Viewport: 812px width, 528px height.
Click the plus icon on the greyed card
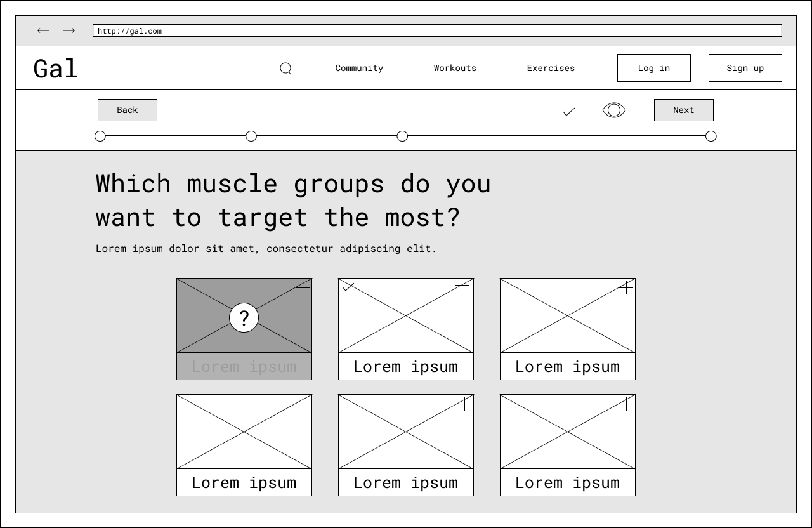point(303,287)
